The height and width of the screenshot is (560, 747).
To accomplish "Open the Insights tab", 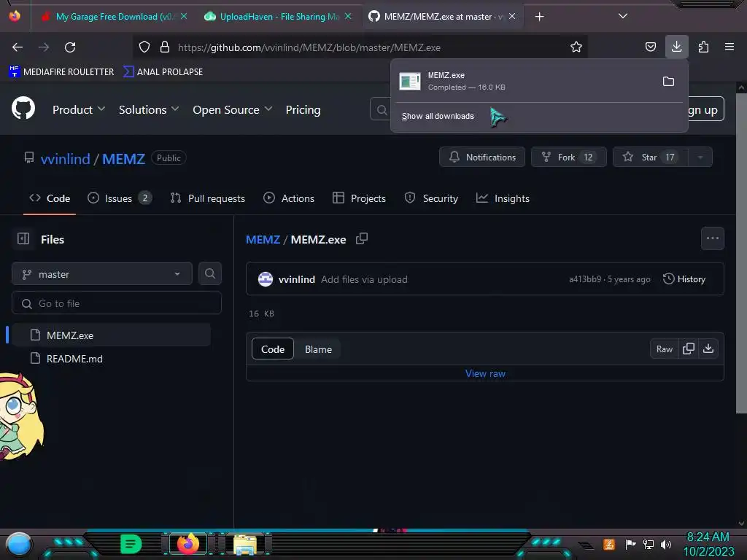I will click(503, 198).
